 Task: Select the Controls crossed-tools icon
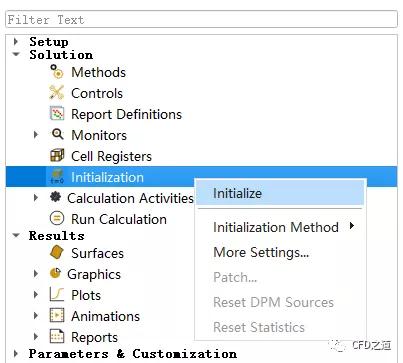[57, 93]
